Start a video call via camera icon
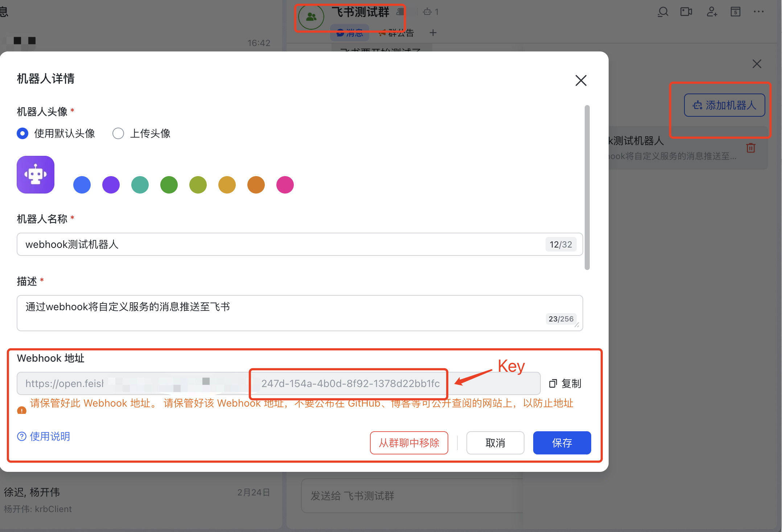Screen dimensions: 782x532 [x=686, y=12]
